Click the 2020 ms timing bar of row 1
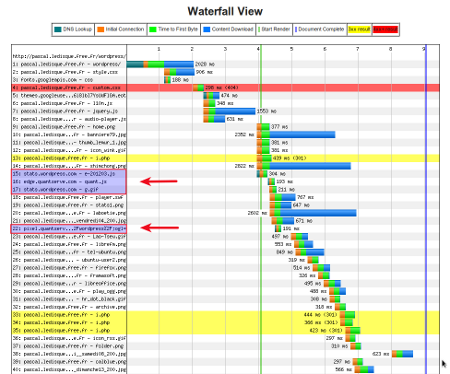450x374 pixels. (160, 64)
